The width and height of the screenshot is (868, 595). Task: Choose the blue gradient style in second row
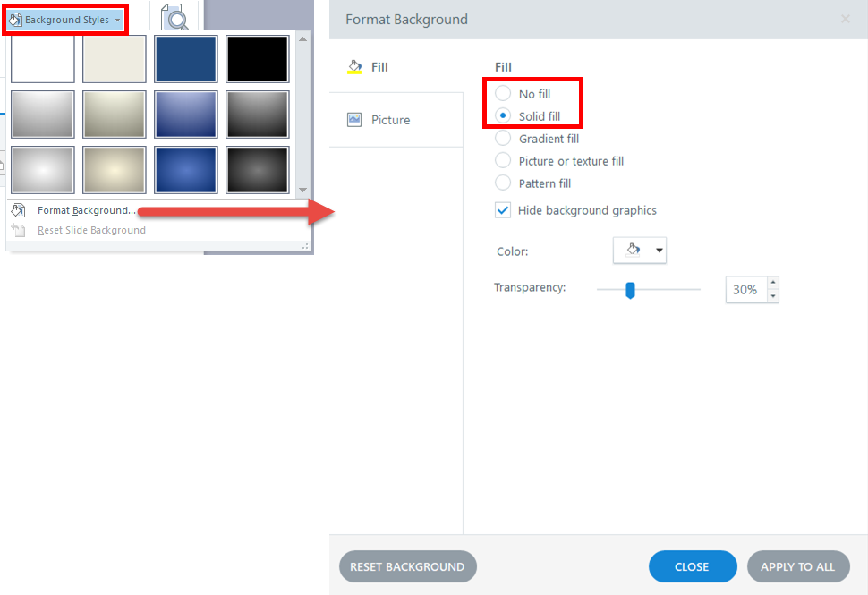[x=186, y=115]
